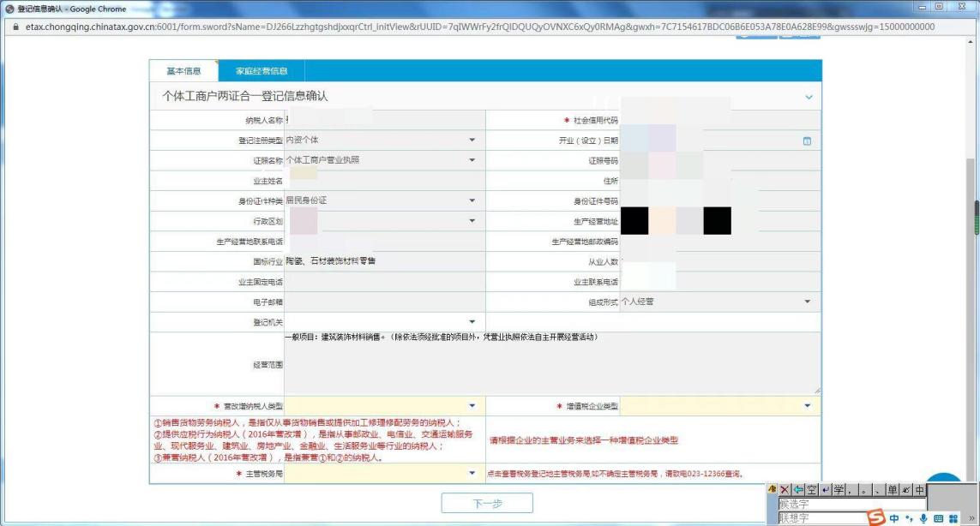Click the cyan left arrow in IME bar
980x526 pixels.
coord(797,490)
